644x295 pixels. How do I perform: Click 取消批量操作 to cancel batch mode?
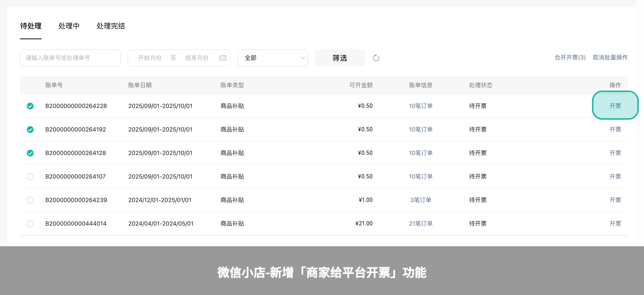(610, 58)
